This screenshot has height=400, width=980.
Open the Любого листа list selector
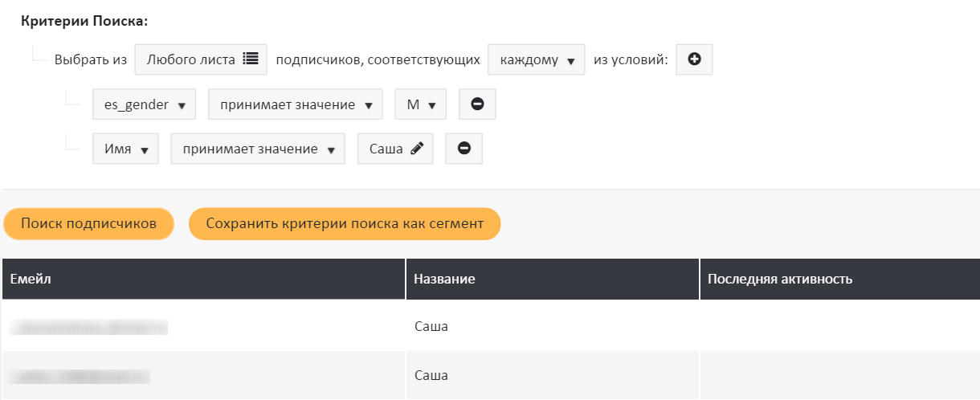[x=201, y=59]
